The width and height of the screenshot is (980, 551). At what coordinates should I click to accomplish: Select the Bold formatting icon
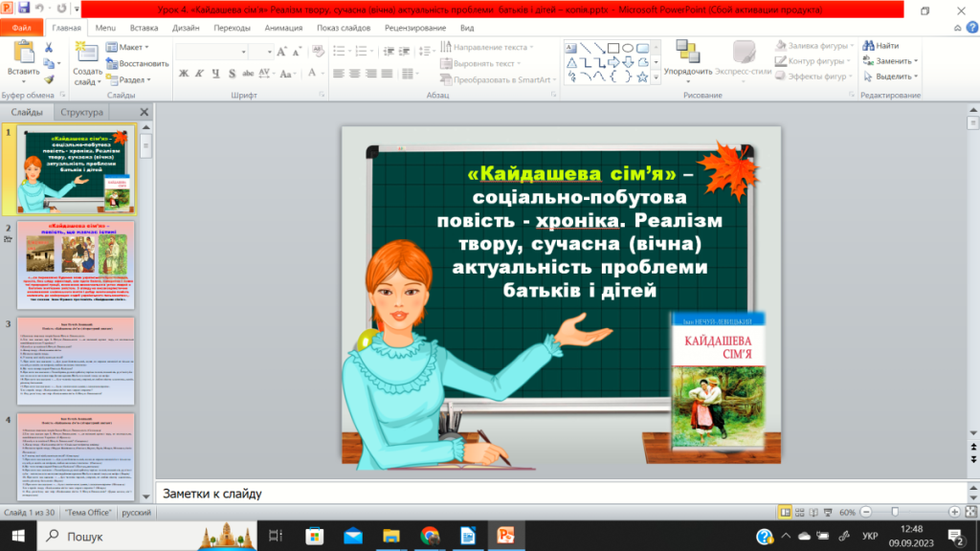[x=182, y=73]
